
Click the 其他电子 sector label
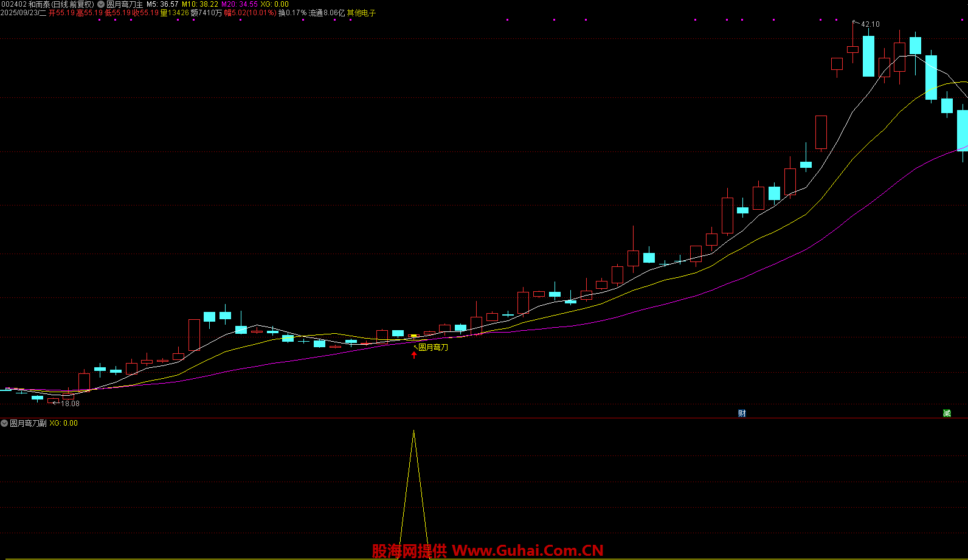[361, 13]
